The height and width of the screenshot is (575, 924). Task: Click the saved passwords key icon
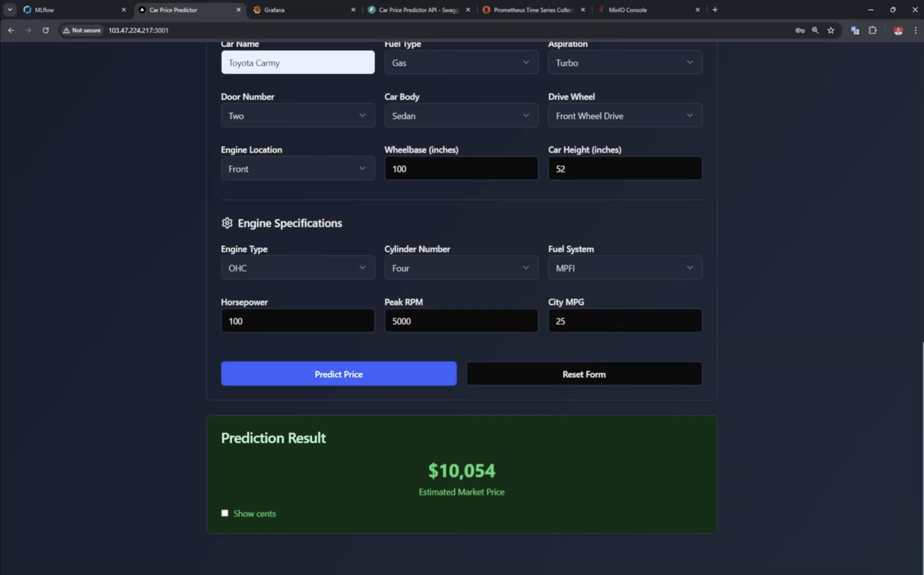point(799,30)
